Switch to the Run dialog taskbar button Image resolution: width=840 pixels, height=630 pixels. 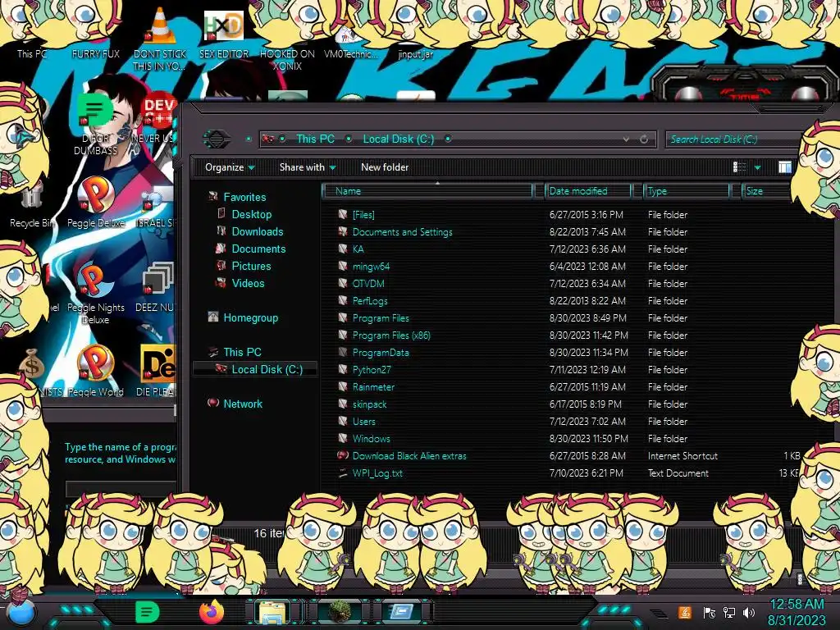pos(401,612)
